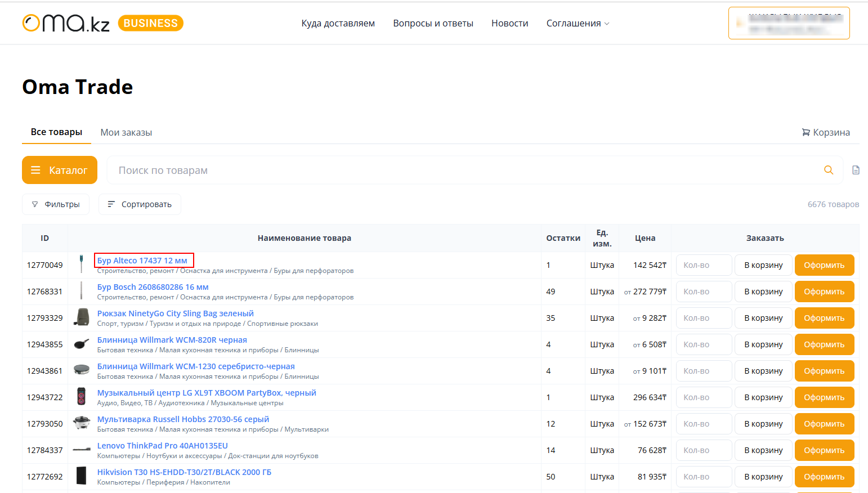Switch to Все товары tab
Viewport: 868px width, 493px height.
pyautogui.click(x=56, y=132)
